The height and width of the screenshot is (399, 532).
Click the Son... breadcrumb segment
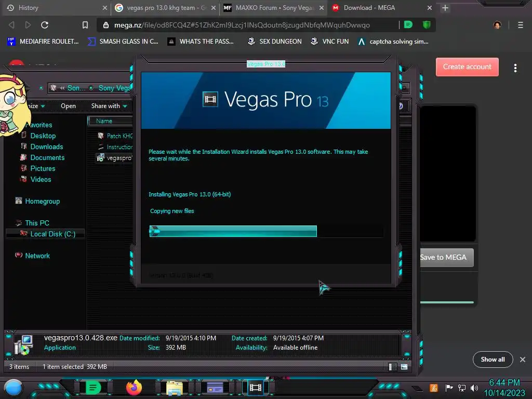pyautogui.click(x=76, y=88)
